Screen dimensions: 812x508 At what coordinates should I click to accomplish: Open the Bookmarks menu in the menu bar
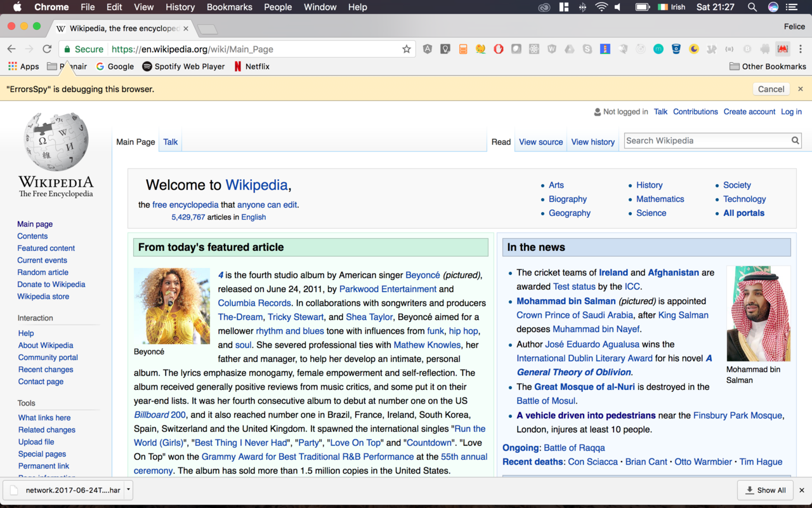coord(231,7)
